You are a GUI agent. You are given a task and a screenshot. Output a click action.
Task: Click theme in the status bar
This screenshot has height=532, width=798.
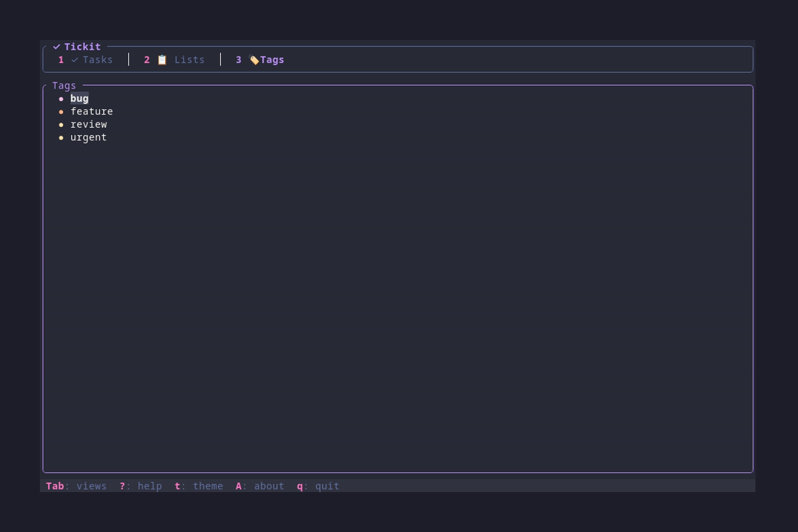(x=199, y=485)
